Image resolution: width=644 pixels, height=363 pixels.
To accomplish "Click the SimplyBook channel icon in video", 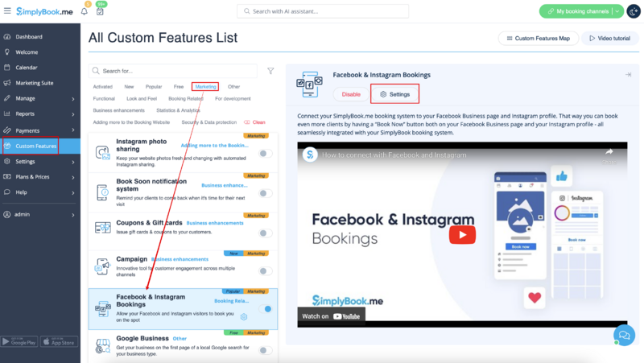I will coord(310,155).
